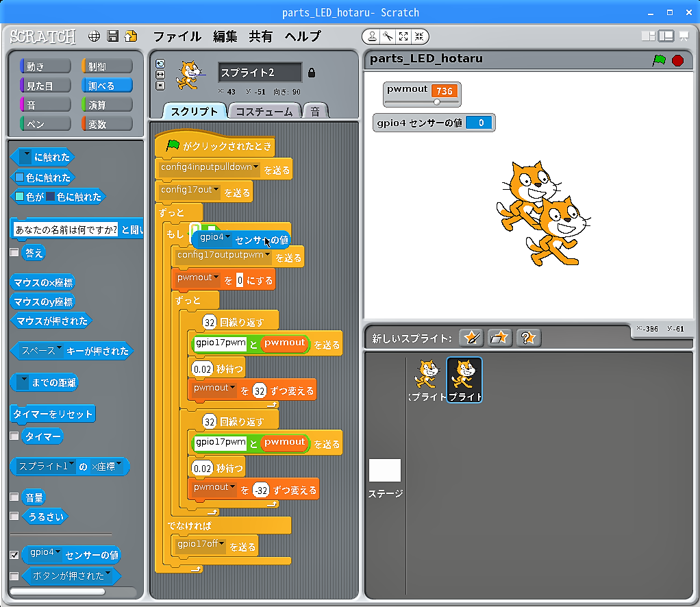The height and width of the screenshot is (607, 700).
Task: Click green flag above stage
Action: [659, 60]
